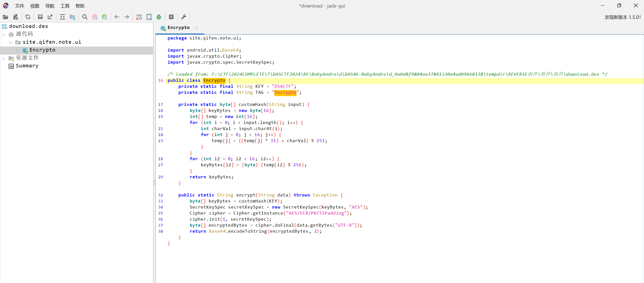
Task: Select site.qifen.note.ui package in tree
Action: pyautogui.click(x=52, y=42)
